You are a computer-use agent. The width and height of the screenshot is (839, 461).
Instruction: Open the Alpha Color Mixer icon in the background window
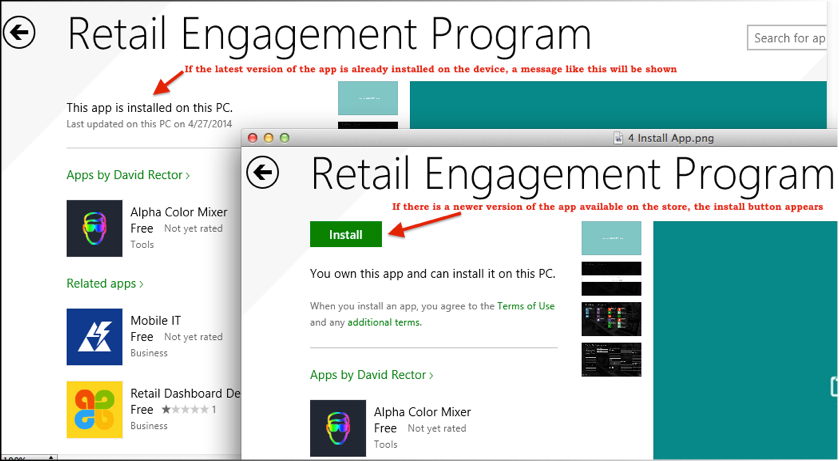tap(94, 228)
